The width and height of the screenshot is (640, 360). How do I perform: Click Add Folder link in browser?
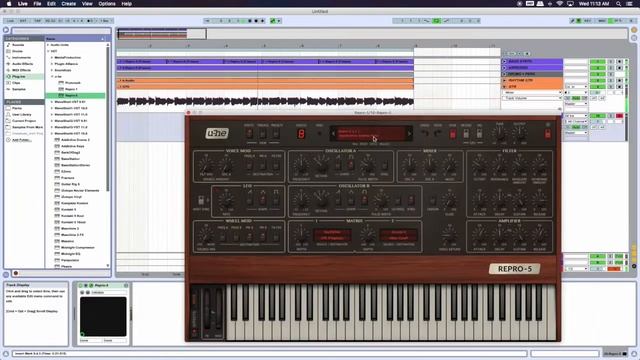coord(21,140)
